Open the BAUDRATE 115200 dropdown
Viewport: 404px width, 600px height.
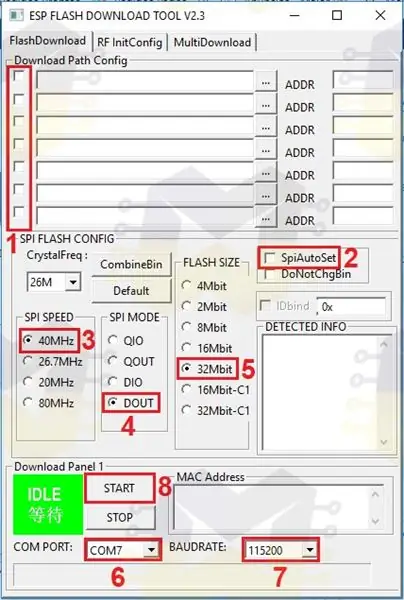(x=309, y=550)
